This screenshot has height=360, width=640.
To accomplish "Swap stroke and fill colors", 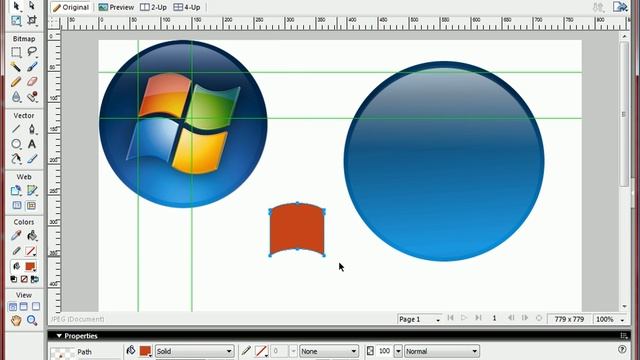I will point(35,279).
